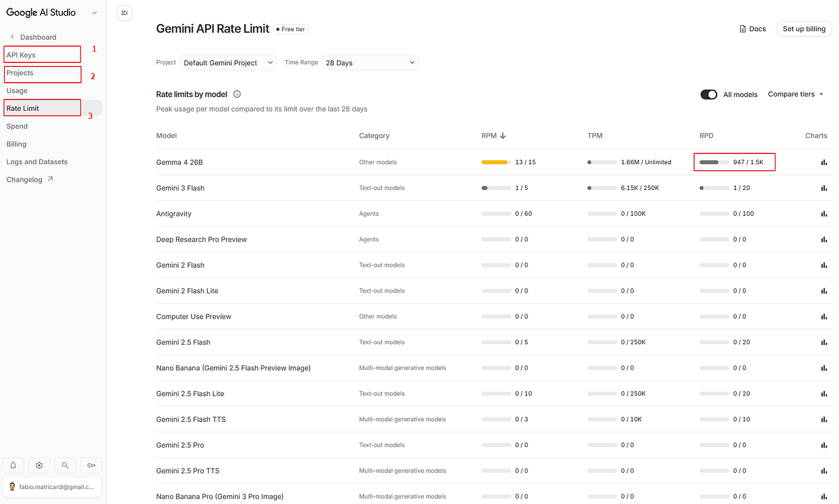
Task: Click the 0 / 10K TPM value
Action: (632, 420)
